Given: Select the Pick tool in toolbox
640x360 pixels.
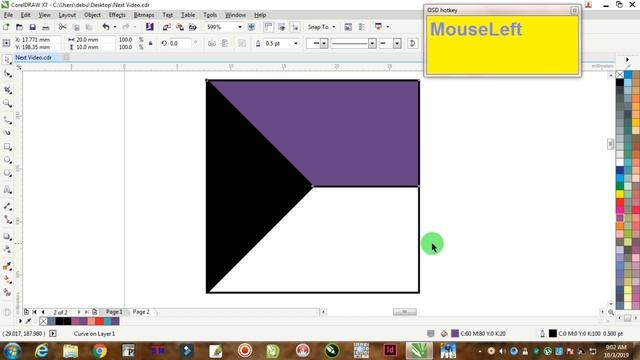Looking at the screenshot, I should click(x=7, y=60).
